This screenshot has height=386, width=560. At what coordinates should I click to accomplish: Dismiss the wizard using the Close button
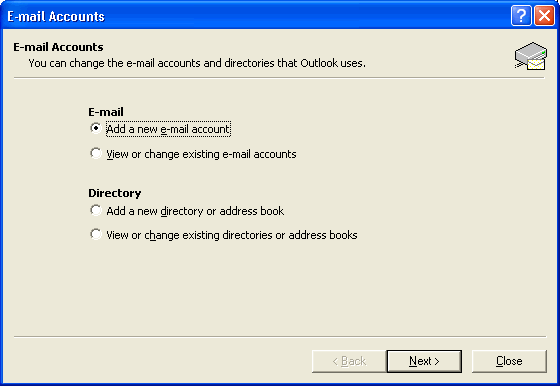point(509,361)
